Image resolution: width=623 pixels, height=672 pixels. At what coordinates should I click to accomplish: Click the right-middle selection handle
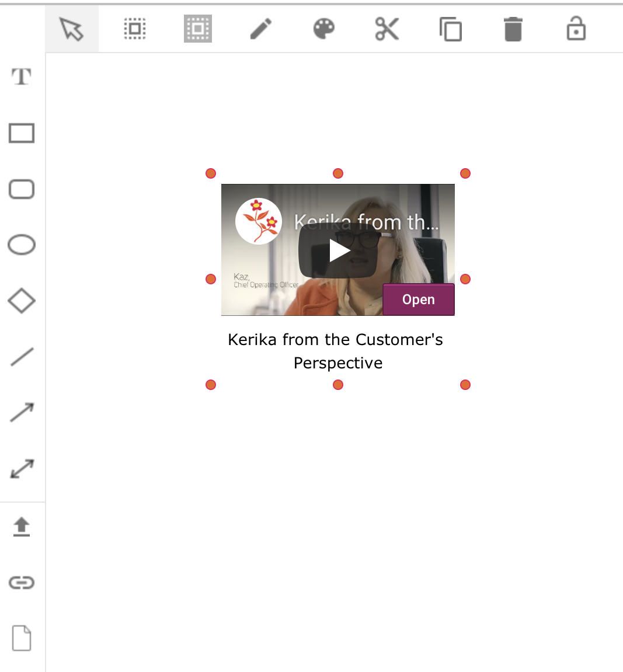pos(465,279)
